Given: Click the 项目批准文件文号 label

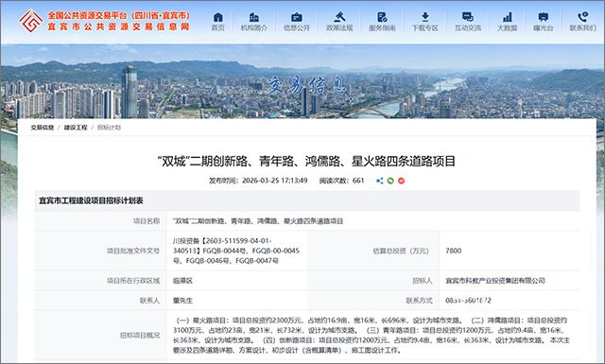Looking at the screenshot, I should [x=133, y=251].
